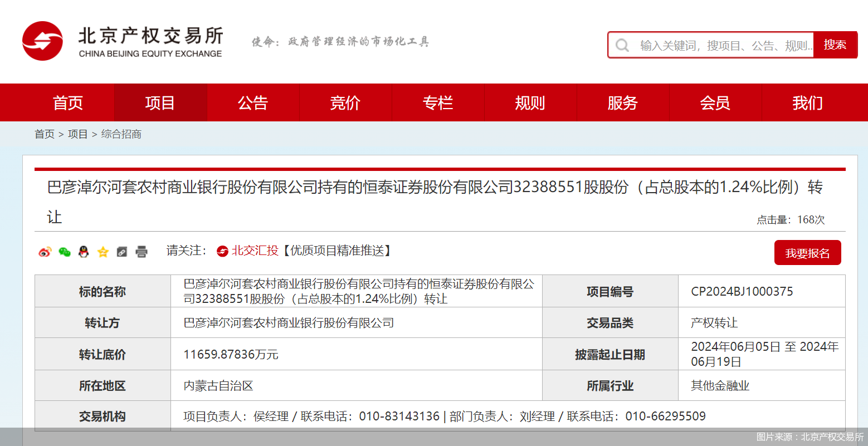868x446 pixels.
Task: Go to 首页 breadcrumb link
Action: point(44,134)
